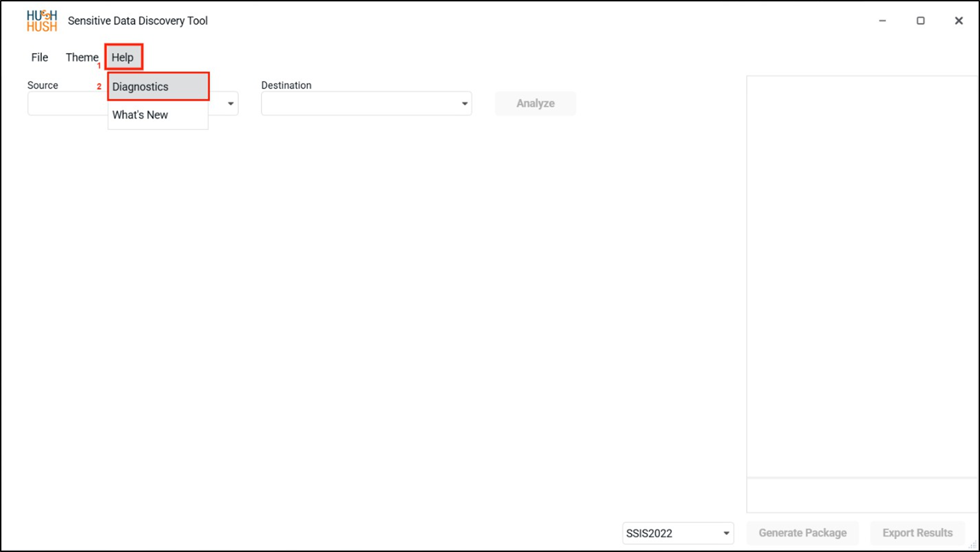
Task: Click the Export Results button
Action: tap(917, 533)
